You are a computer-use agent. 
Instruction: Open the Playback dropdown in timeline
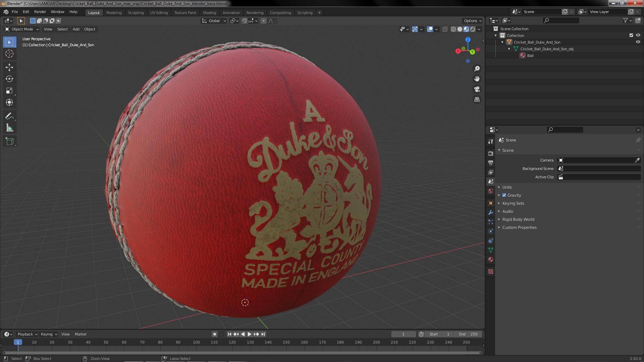27,334
